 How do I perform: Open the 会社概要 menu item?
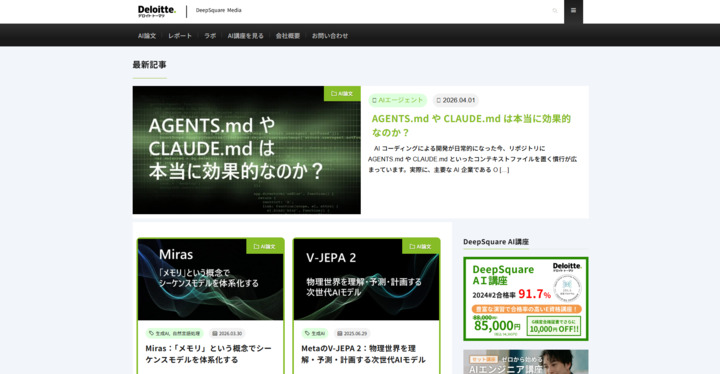288,36
